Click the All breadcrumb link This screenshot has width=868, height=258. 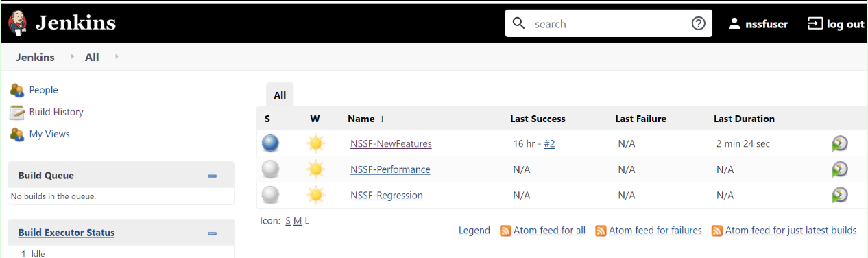92,57
